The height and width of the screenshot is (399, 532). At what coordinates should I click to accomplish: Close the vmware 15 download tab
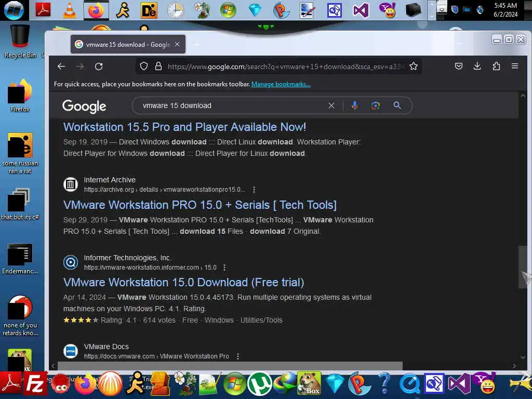[177, 45]
